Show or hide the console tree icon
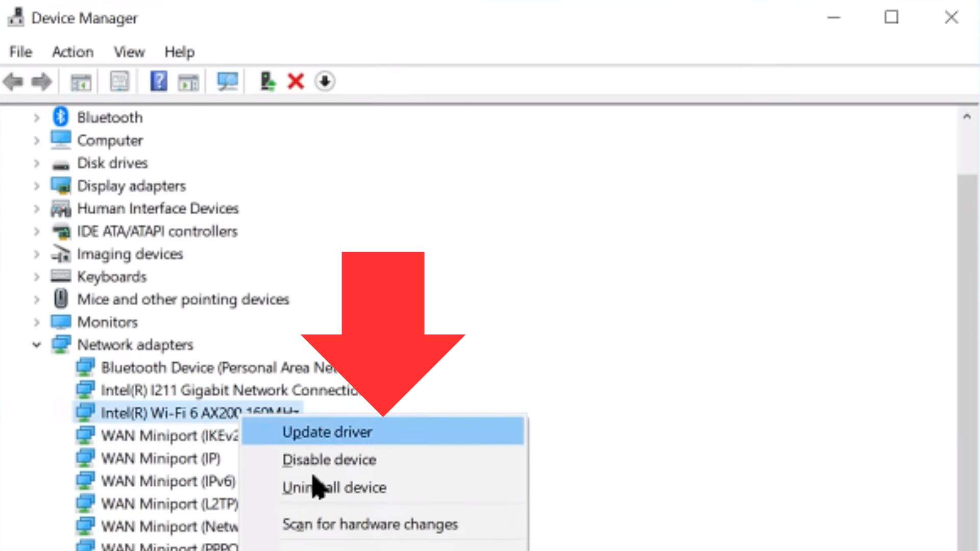The image size is (980, 551). [x=81, y=82]
